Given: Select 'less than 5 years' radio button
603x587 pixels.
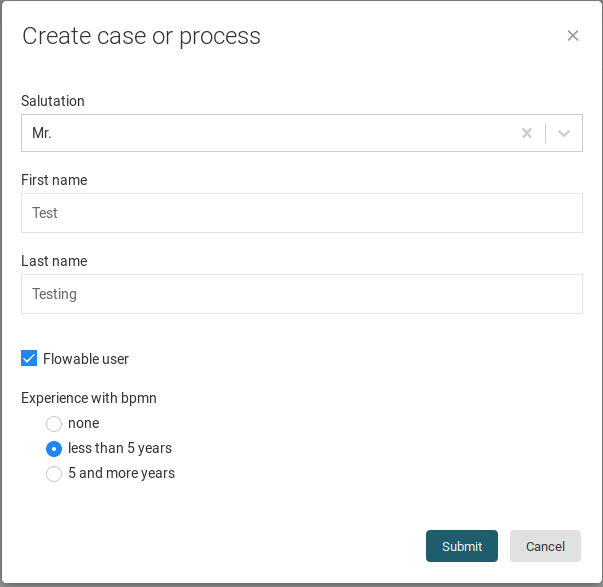Looking at the screenshot, I should [x=54, y=449].
